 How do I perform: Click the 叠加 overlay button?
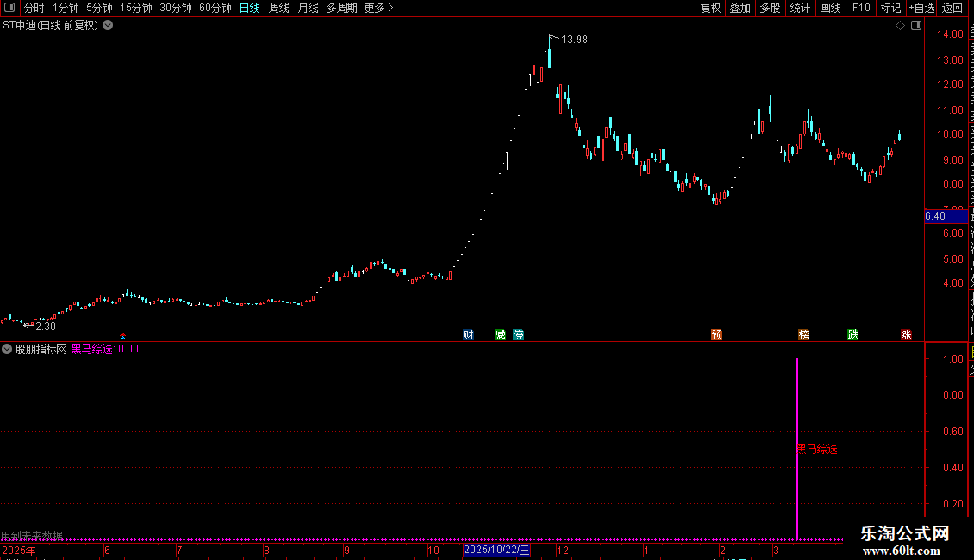click(x=740, y=8)
